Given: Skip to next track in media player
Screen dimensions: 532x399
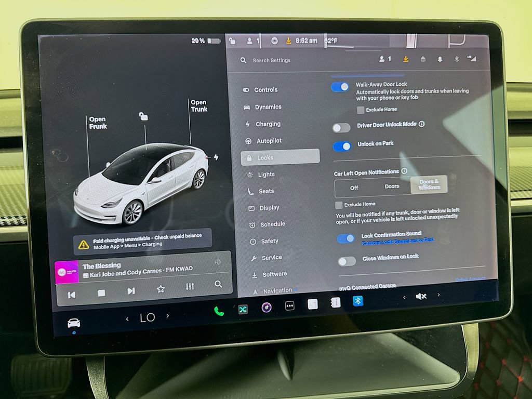Looking at the screenshot, I should tap(131, 291).
